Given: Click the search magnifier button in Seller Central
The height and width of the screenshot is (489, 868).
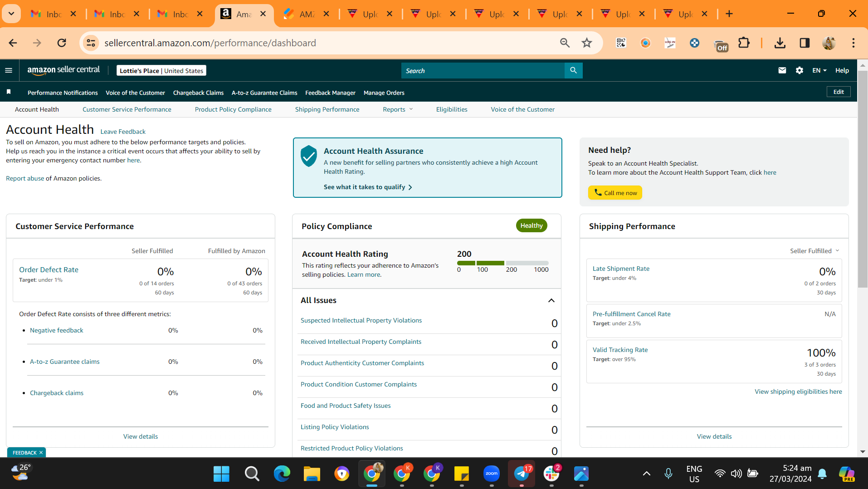Looking at the screenshot, I should 573,70.
